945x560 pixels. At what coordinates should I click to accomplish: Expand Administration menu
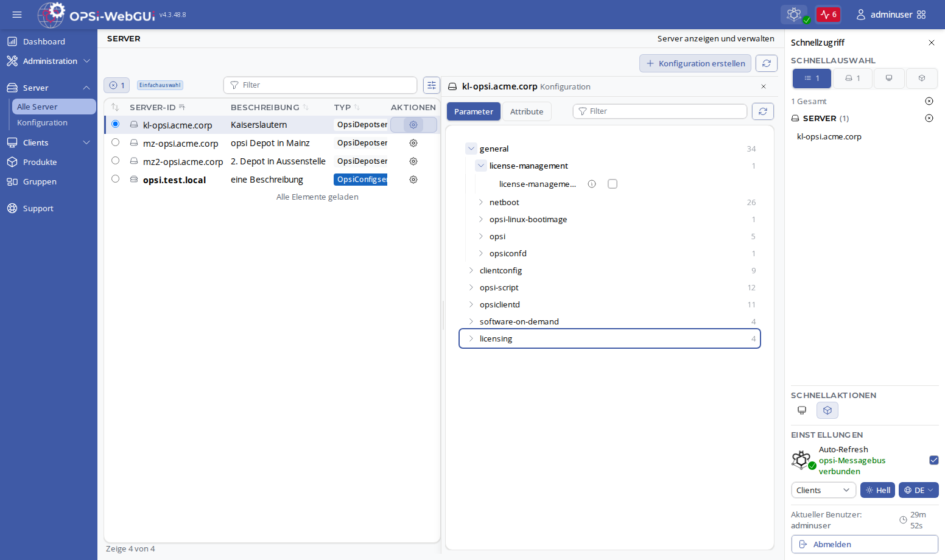[x=49, y=61]
